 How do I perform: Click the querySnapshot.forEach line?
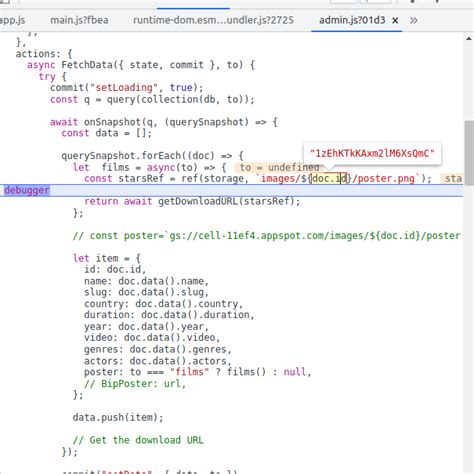tap(152, 156)
